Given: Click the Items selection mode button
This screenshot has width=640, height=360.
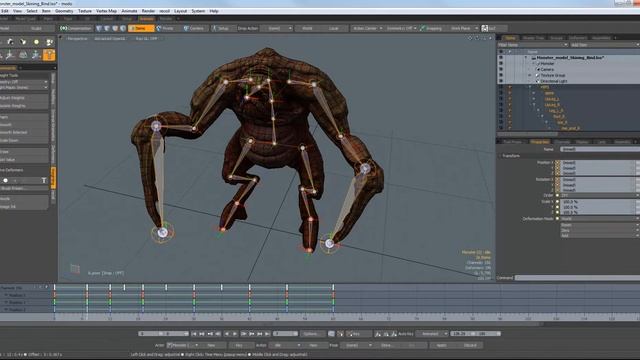Looking at the screenshot, I should click(141, 28).
